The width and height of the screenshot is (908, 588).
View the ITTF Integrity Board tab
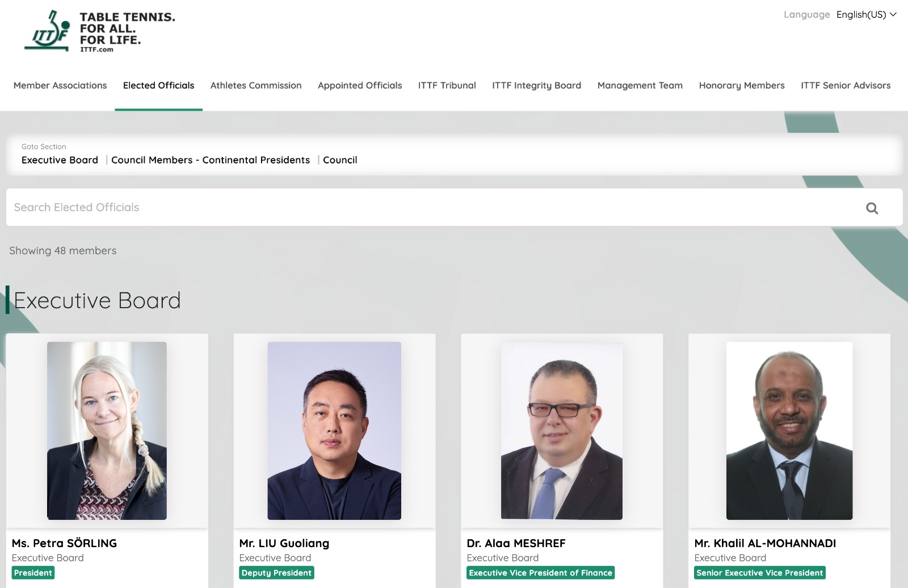pos(536,85)
